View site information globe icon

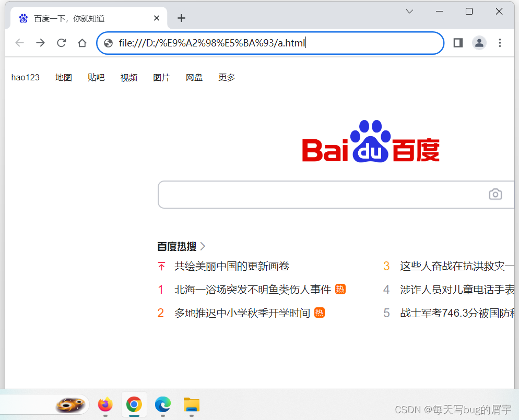[108, 43]
